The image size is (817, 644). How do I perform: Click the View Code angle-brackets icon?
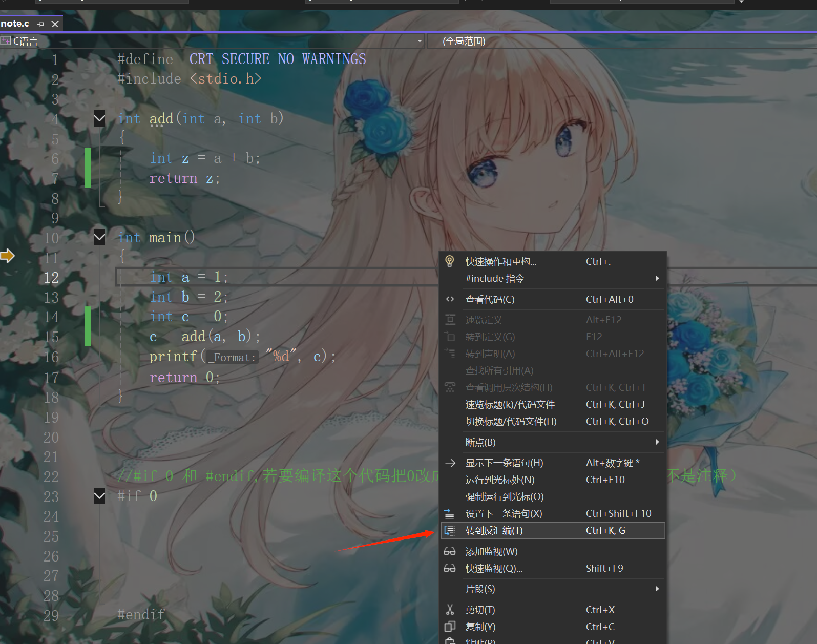[x=450, y=299]
